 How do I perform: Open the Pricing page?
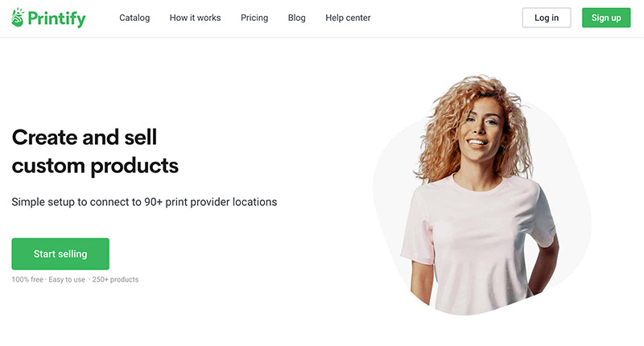pos(254,18)
